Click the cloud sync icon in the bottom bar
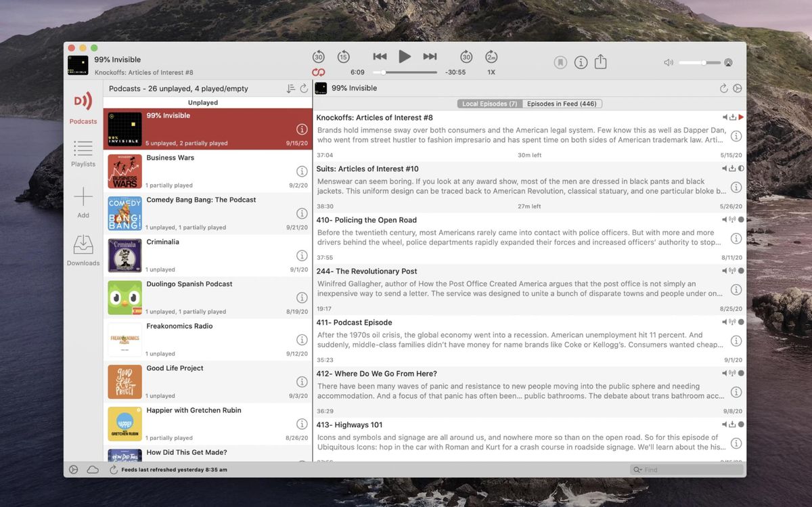This screenshot has width=812, height=507. [x=93, y=469]
